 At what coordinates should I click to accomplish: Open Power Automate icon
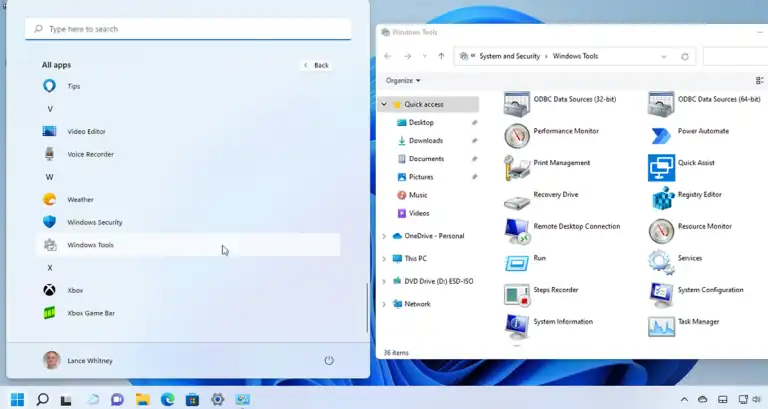pyautogui.click(x=661, y=136)
